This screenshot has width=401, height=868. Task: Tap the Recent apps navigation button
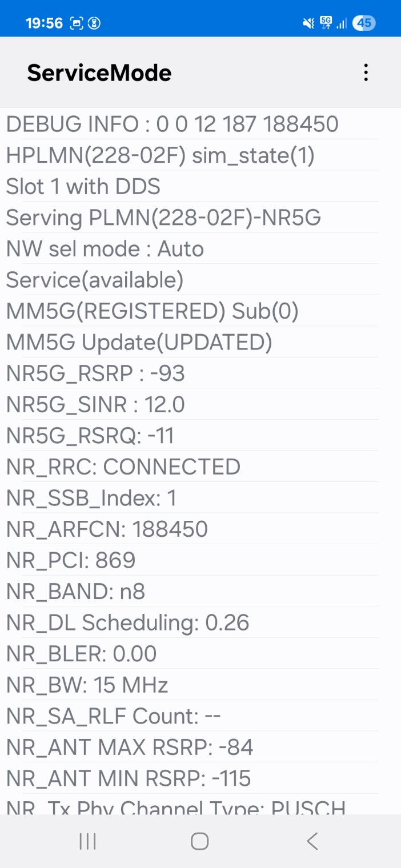click(87, 841)
